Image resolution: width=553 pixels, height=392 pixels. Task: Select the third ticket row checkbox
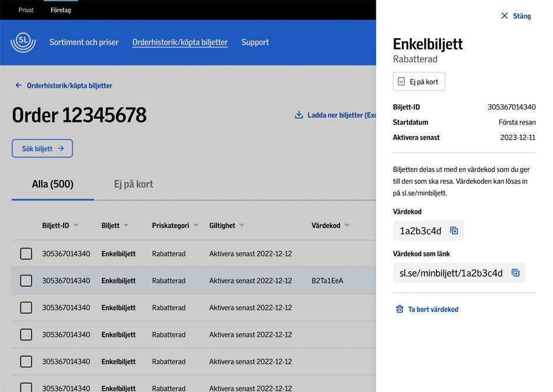tap(26, 308)
